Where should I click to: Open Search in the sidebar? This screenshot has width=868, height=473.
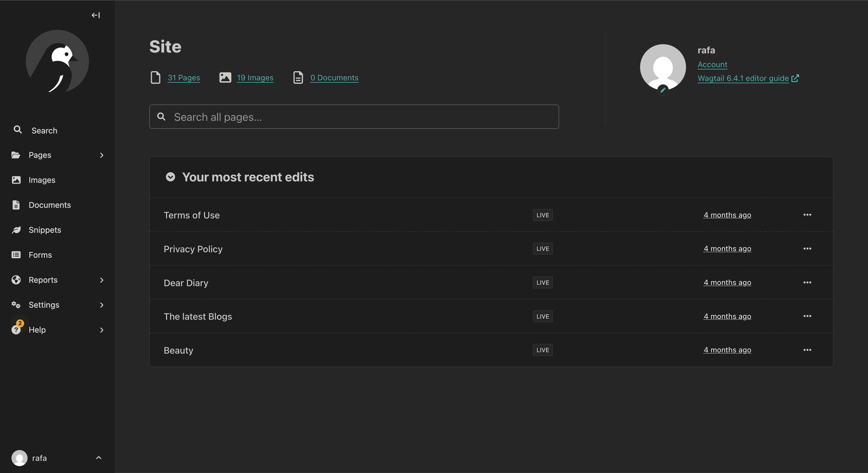tap(44, 130)
